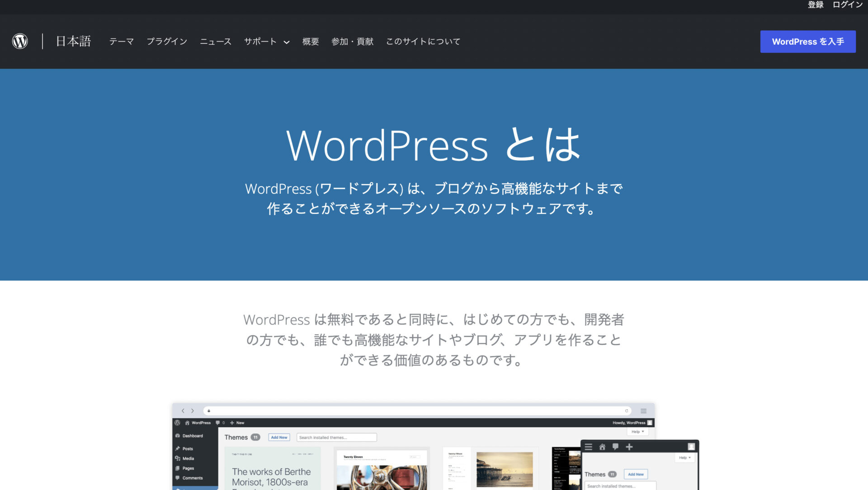Click the WordPress を入手 button

pos(808,42)
